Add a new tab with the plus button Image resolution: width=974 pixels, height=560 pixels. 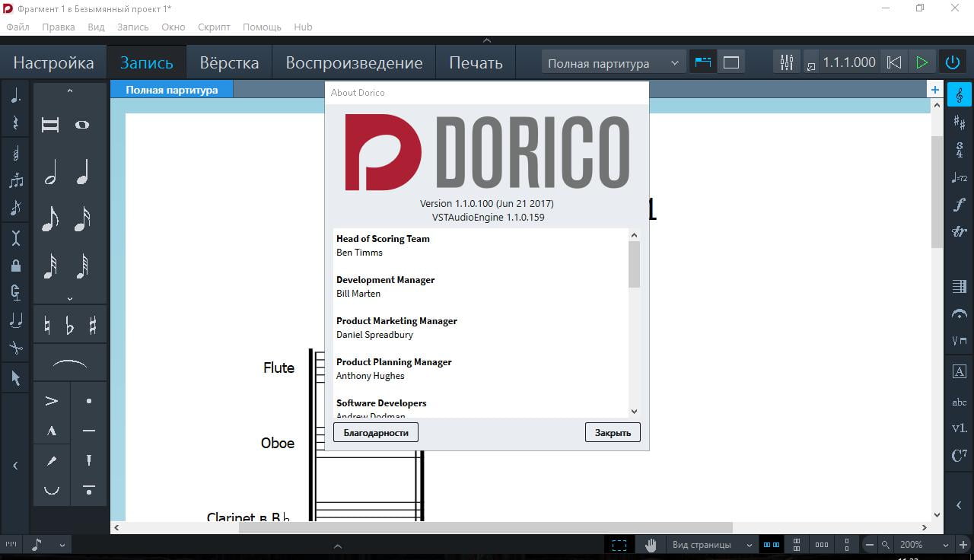pyautogui.click(x=935, y=90)
